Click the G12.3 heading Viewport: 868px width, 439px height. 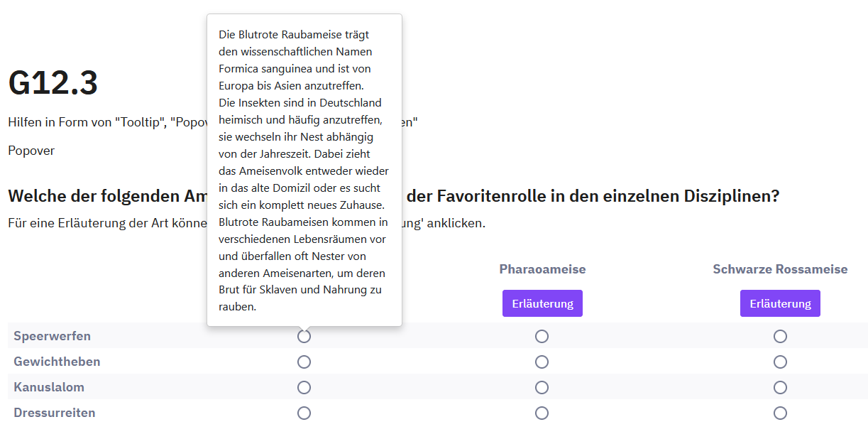[53, 84]
